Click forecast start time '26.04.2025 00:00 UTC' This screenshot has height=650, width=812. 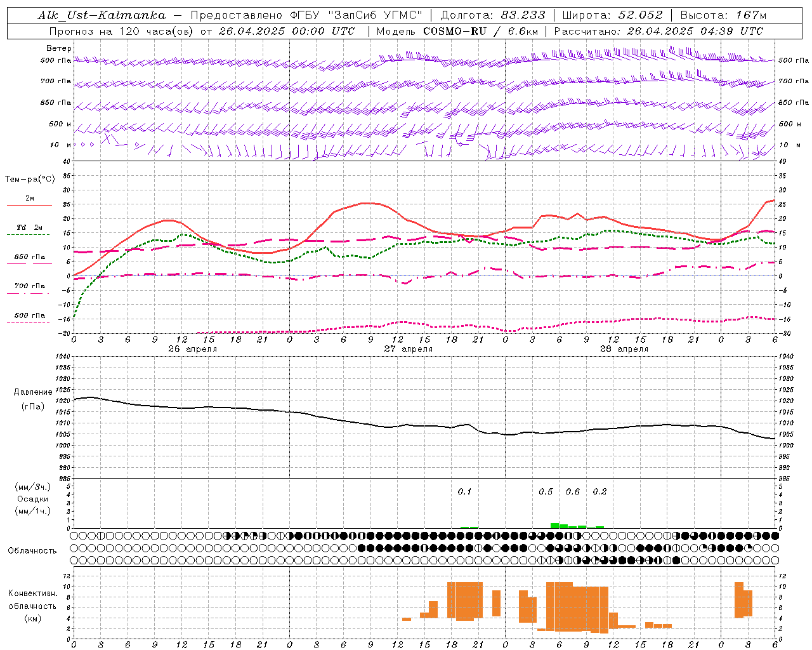click(287, 31)
